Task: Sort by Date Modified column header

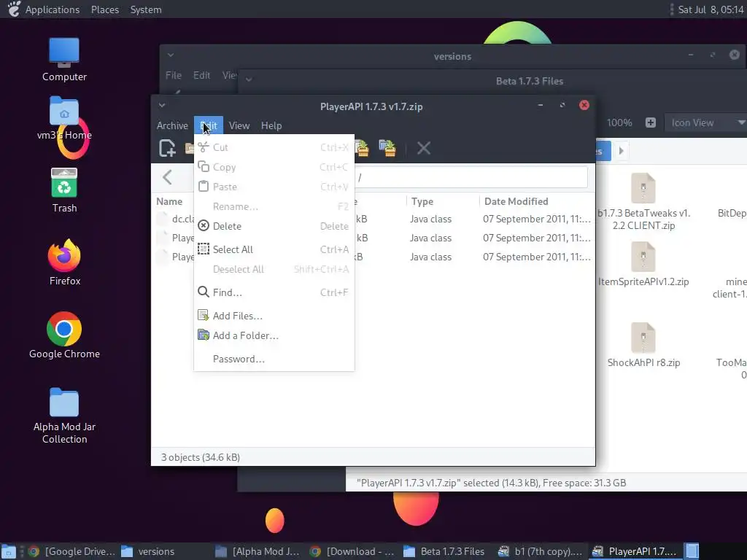Action: click(516, 201)
